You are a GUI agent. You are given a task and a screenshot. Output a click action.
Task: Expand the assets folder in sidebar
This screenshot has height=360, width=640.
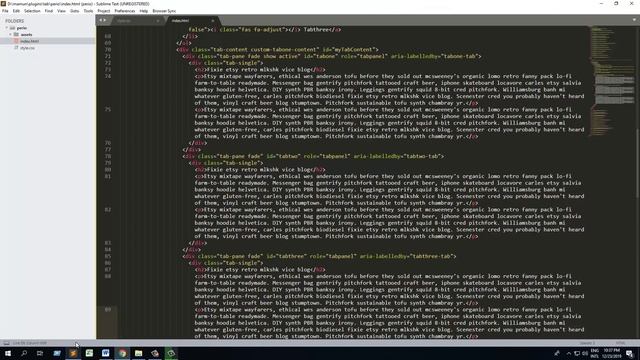click(11, 35)
